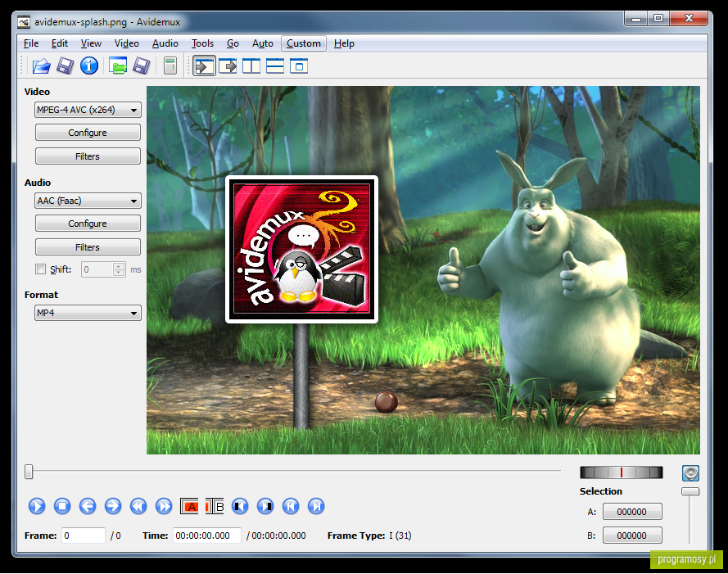Click Selection A value button 000000
Viewport: 728px width, 574px height.
pyautogui.click(x=632, y=512)
